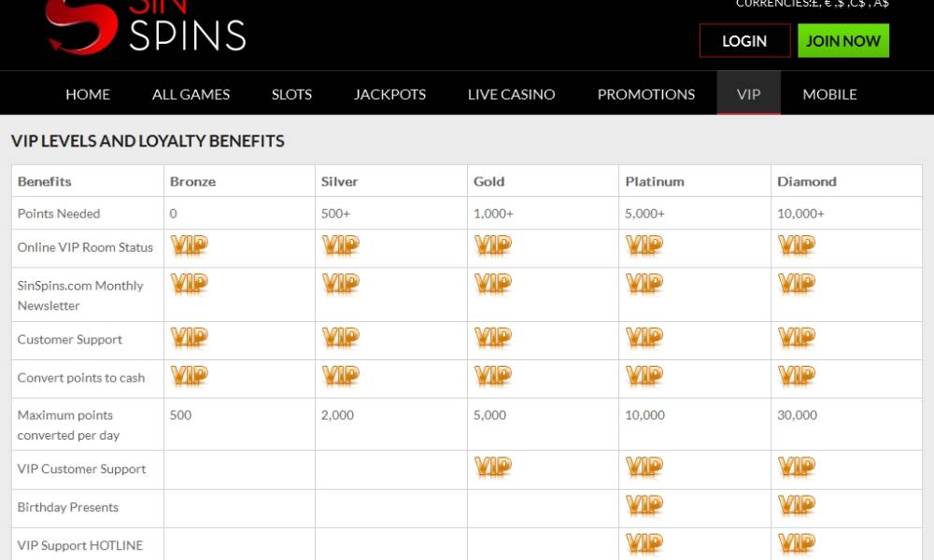Click Platinum VIP icon for Online VIP Room Status
The height and width of the screenshot is (560, 934).
pos(644,245)
